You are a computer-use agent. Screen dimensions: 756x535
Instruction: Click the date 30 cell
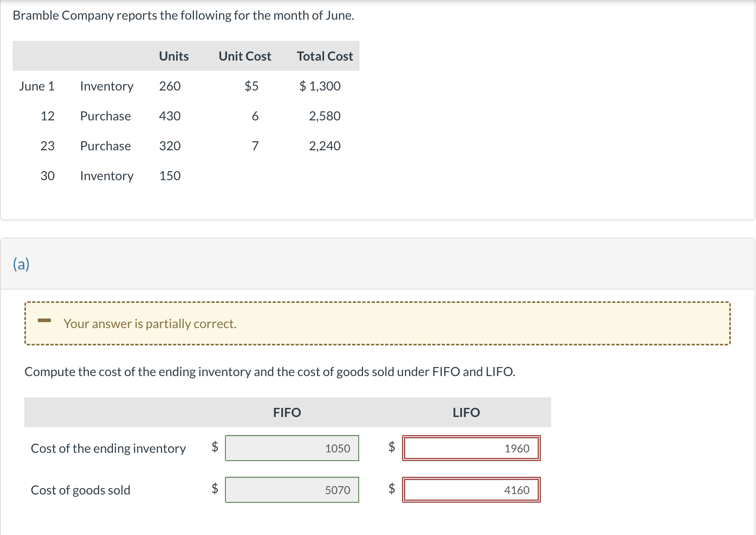48,176
